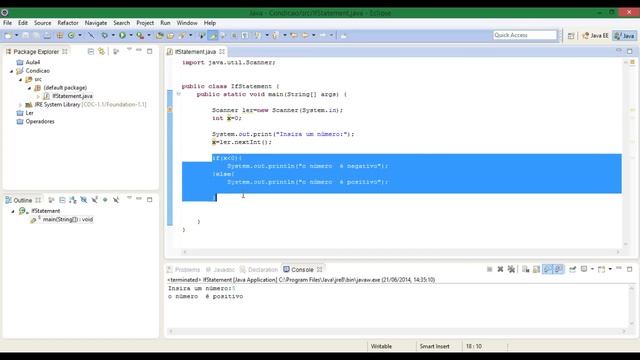Viewport: 640px width, 360px height.
Task: Minimize the Package Explorer panel
Action: (x=139, y=50)
